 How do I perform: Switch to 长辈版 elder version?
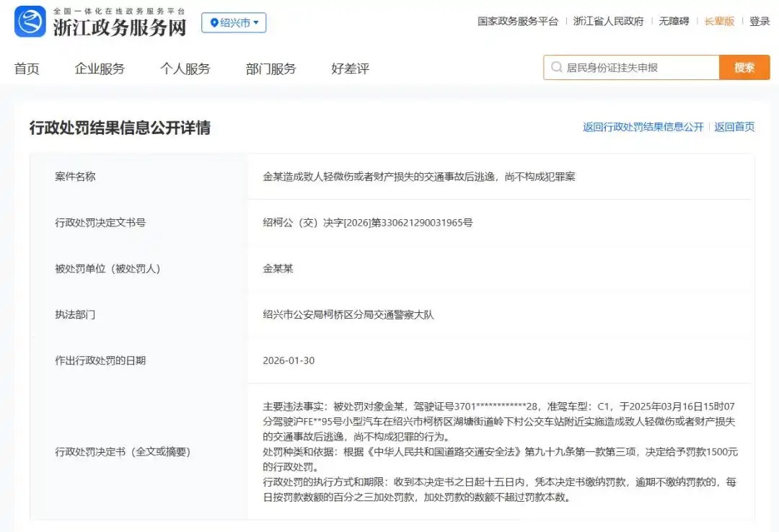[x=719, y=22]
